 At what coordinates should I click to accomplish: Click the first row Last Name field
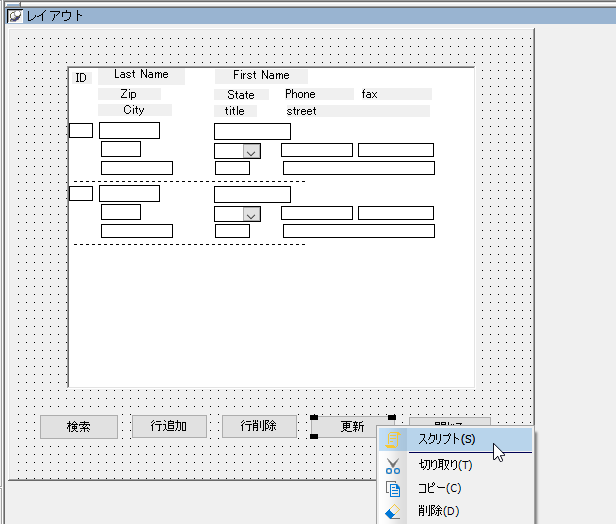129,130
